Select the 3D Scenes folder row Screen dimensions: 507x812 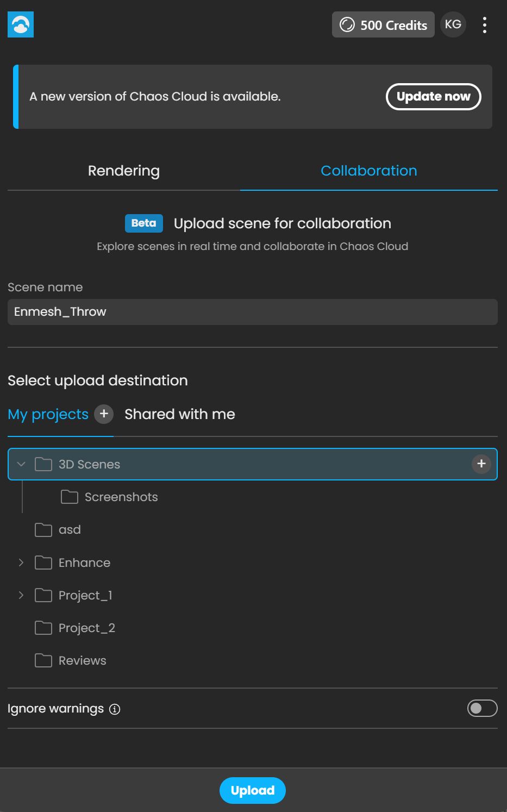pos(253,464)
